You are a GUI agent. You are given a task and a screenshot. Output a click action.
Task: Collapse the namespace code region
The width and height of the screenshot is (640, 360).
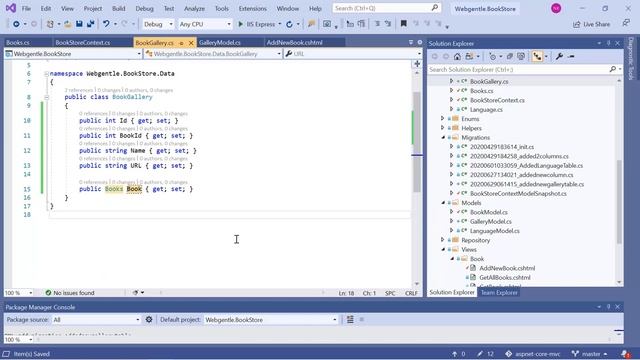coord(46,74)
